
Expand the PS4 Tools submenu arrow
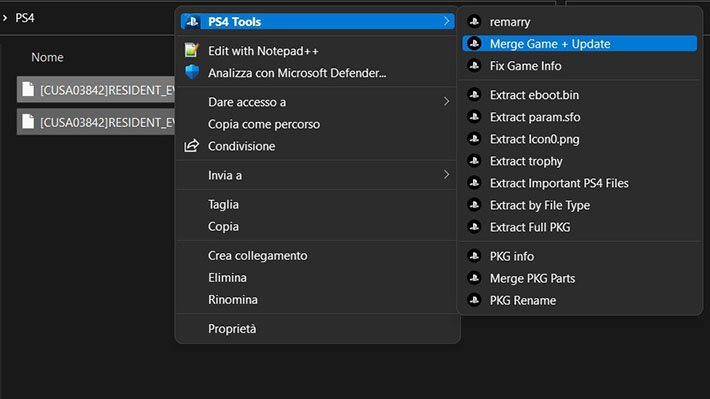[446, 21]
